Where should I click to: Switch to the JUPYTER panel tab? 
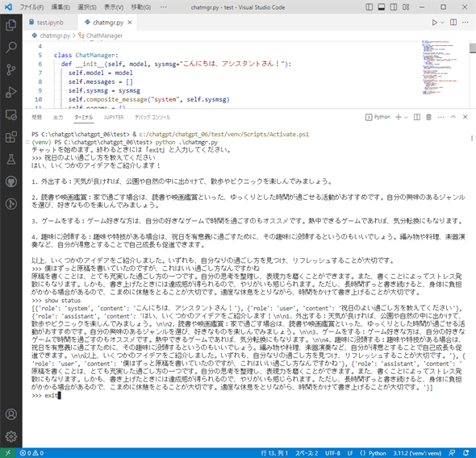click(x=114, y=117)
